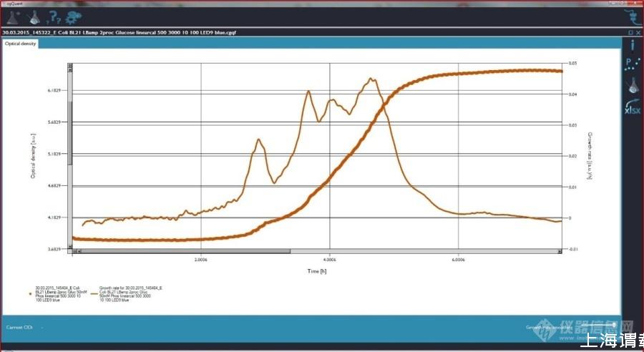Open the help question marks icon
Viewport: 644px width, 352px height.
point(52,17)
